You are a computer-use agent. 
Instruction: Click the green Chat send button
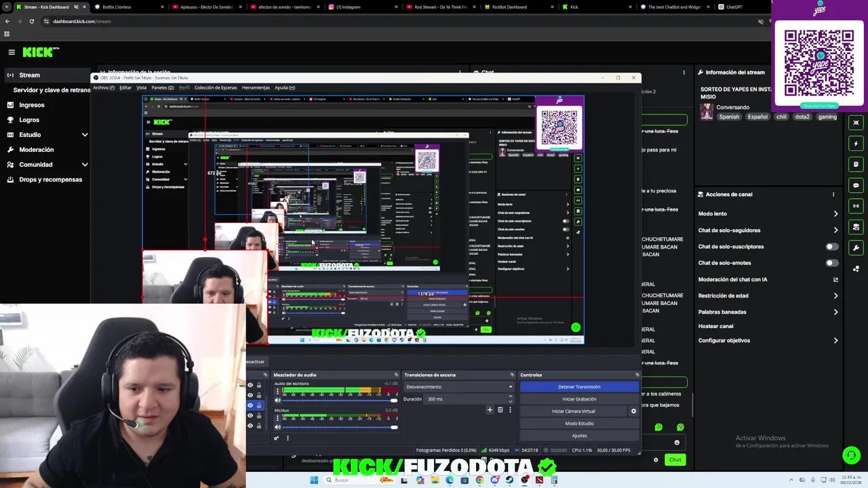675,460
